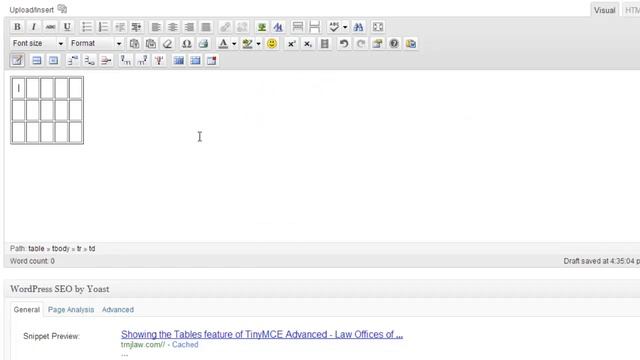The width and height of the screenshot is (640, 360).
Task: Select 'tbody' in the element path
Action: point(61,249)
